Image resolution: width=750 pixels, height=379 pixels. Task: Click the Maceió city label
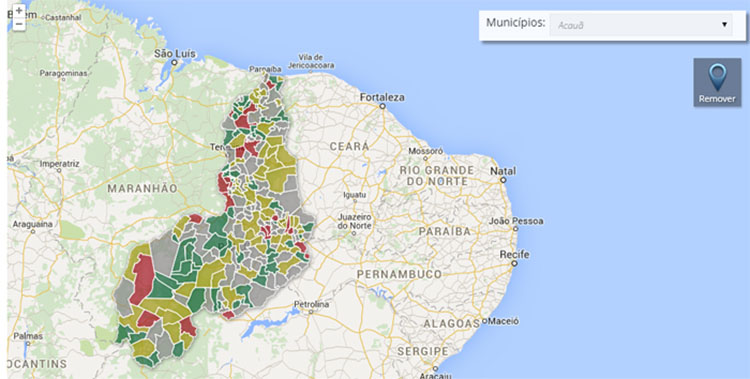coord(503,321)
